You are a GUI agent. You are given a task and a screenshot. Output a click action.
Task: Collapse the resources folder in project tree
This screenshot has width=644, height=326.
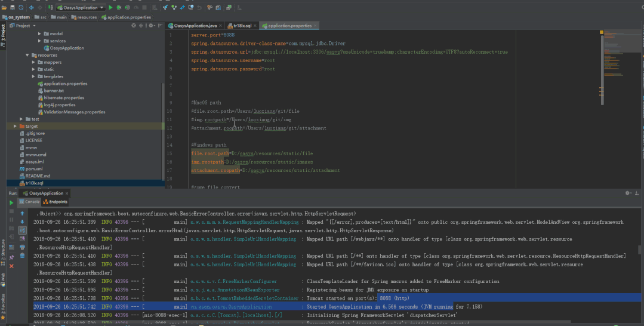click(27, 55)
